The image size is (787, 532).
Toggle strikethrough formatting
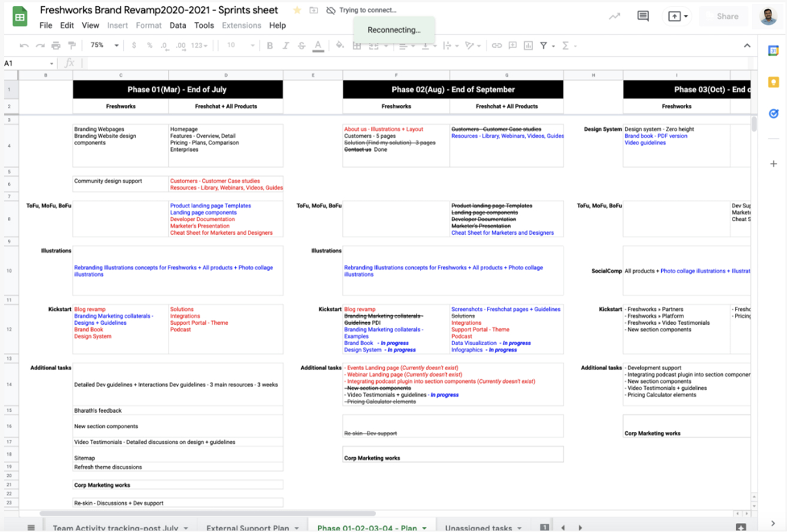[x=301, y=46]
